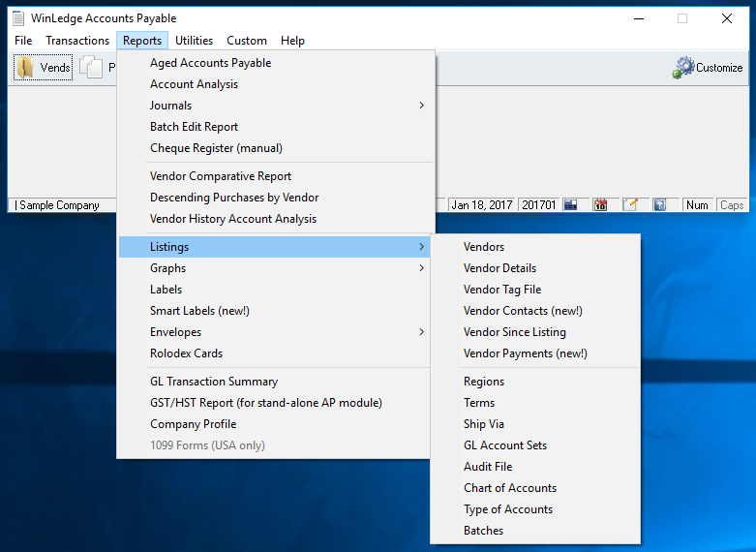Click the notepad icon in status bar
Image resolution: width=756 pixels, height=552 pixels.
pyautogui.click(x=630, y=205)
